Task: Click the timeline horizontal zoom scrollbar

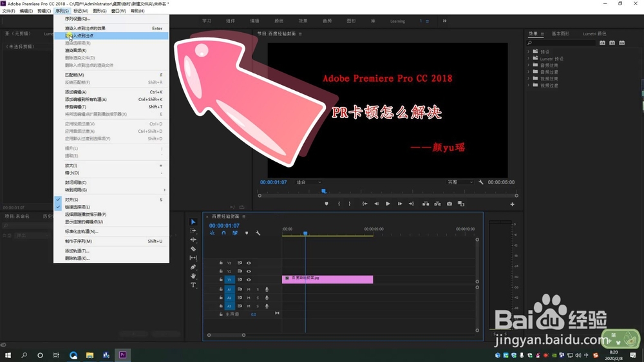Action: (x=226, y=336)
